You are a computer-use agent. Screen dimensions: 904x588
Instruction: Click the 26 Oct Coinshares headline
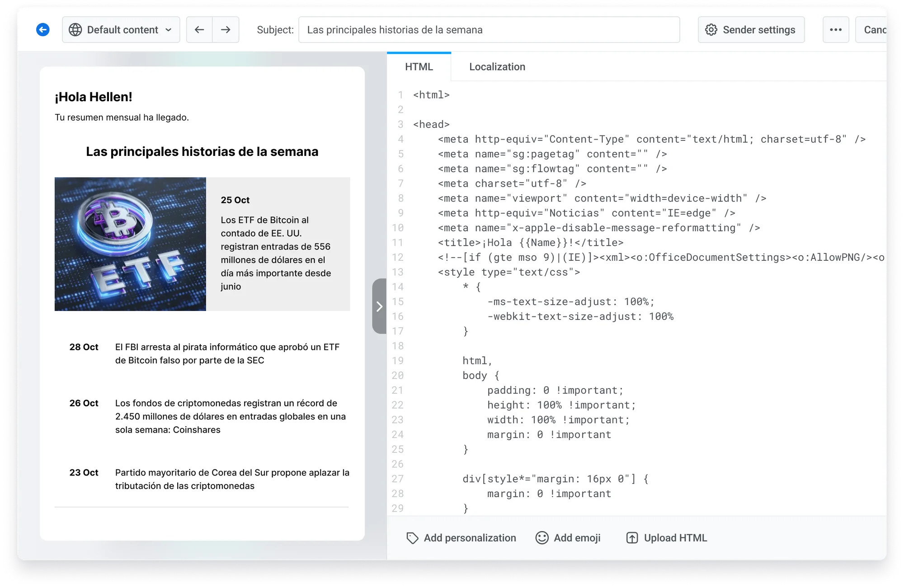pos(230,416)
